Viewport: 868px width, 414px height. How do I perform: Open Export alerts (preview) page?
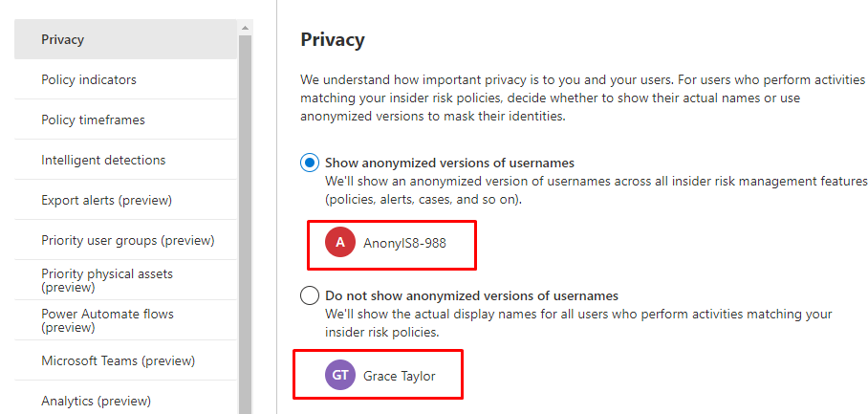125,201
